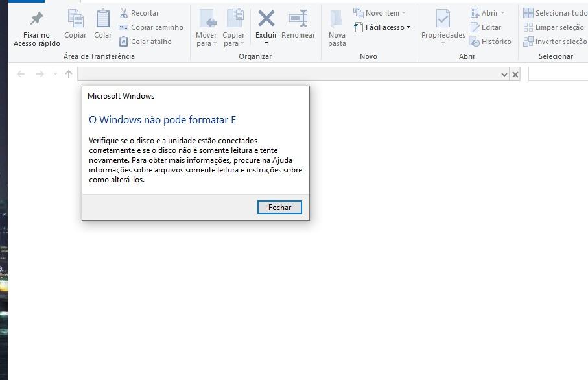
Task: Open the Novo item dropdown
Action: pos(379,13)
